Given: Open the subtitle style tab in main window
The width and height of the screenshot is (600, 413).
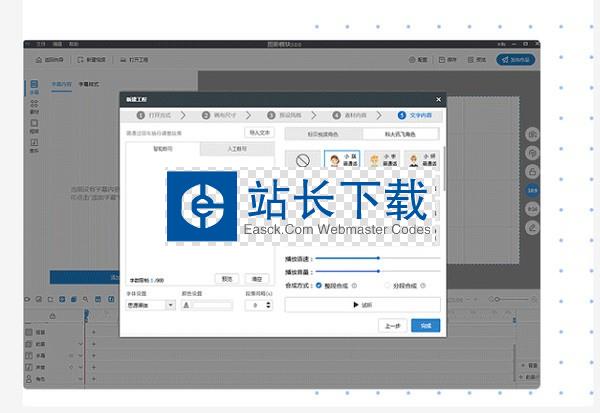Looking at the screenshot, I should (89, 84).
